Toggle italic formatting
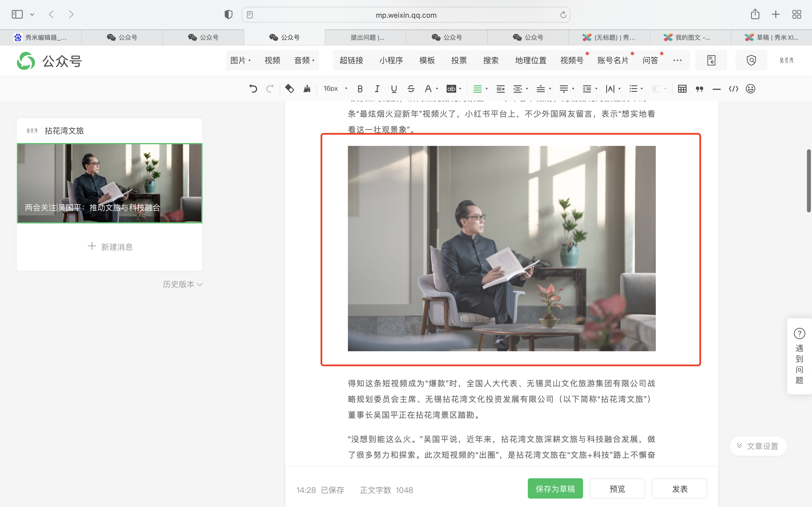 [377, 89]
